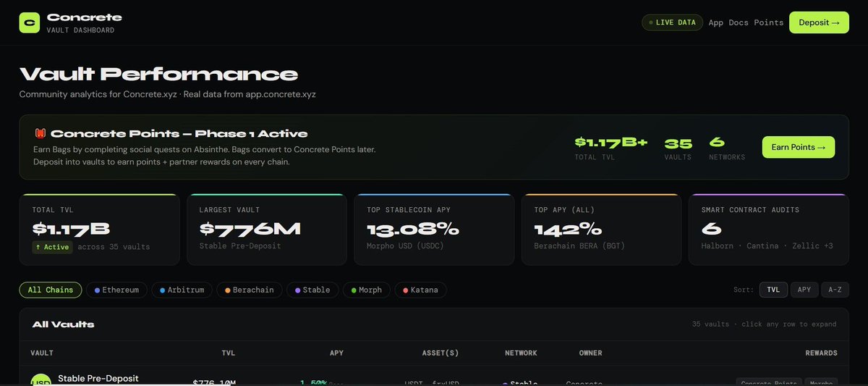Click the VAULT column header

(x=42, y=353)
